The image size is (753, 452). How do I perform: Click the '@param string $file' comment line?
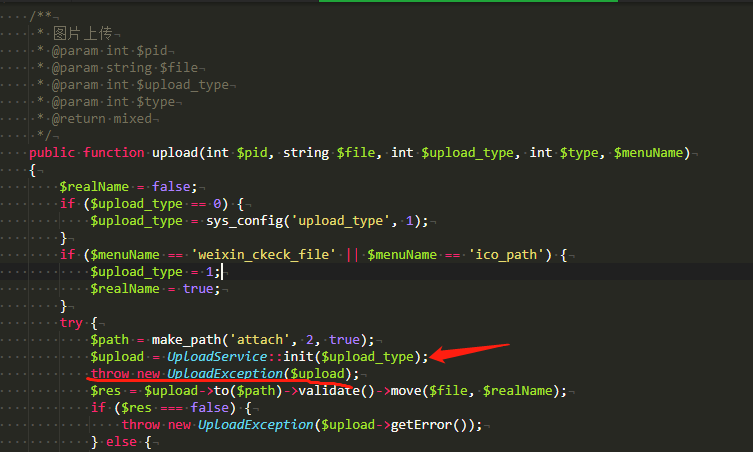click(x=125, y=68)
